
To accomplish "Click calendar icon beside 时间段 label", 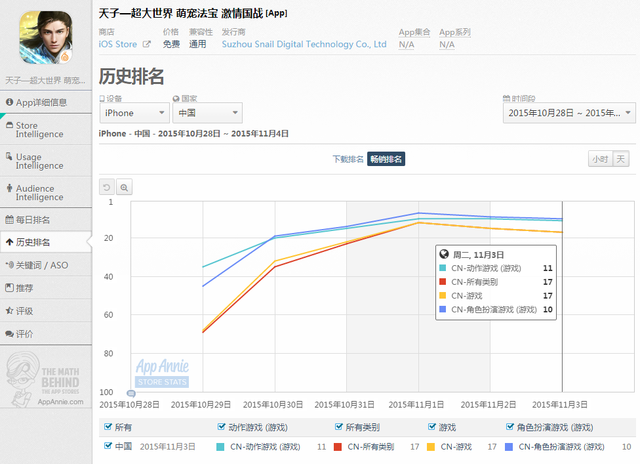I will click(506, 98).
